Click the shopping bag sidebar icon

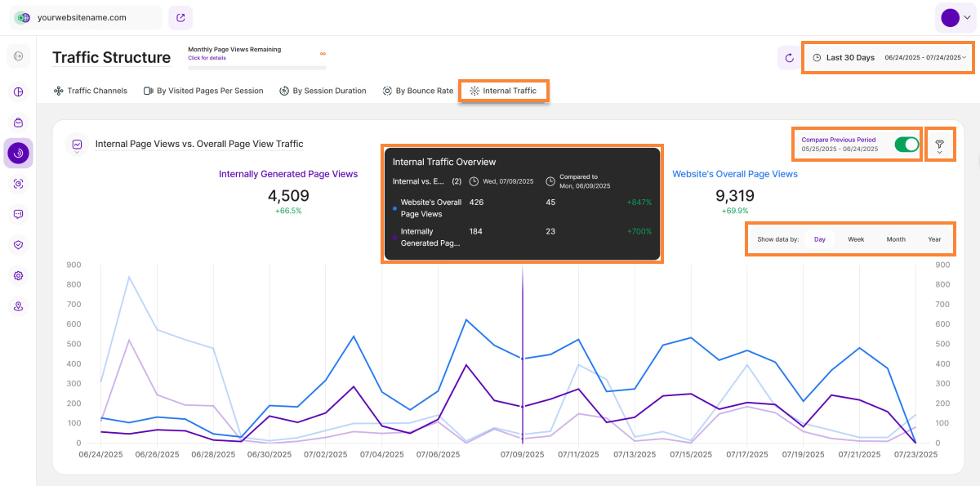click(x=19, y=122)
